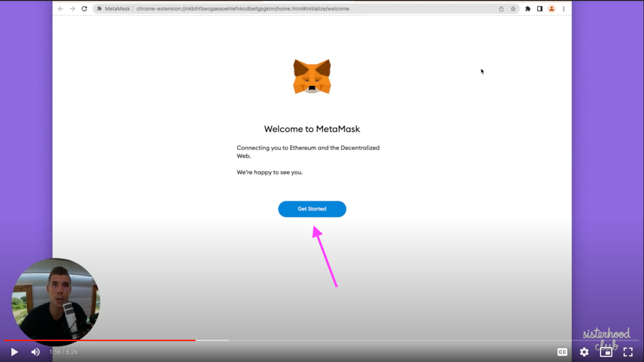Reload the MetaMask page
The image size is (644, 362).
(84, 9)
